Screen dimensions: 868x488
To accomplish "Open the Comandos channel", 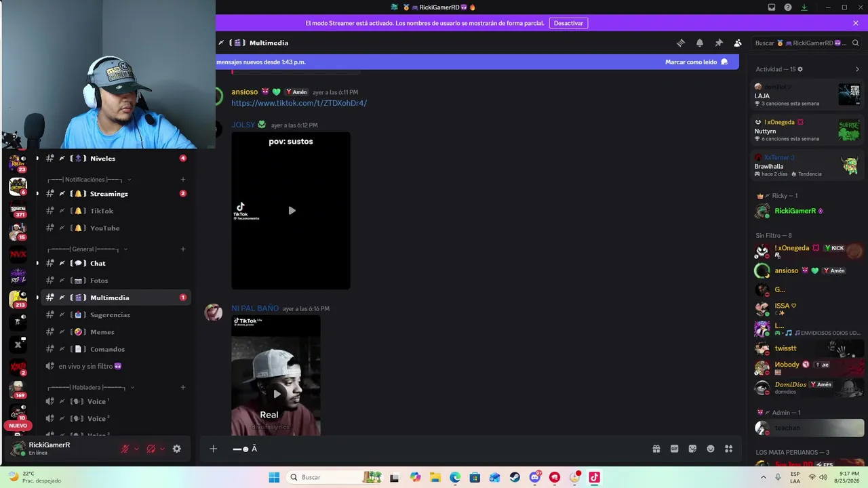I will (115, 349).
